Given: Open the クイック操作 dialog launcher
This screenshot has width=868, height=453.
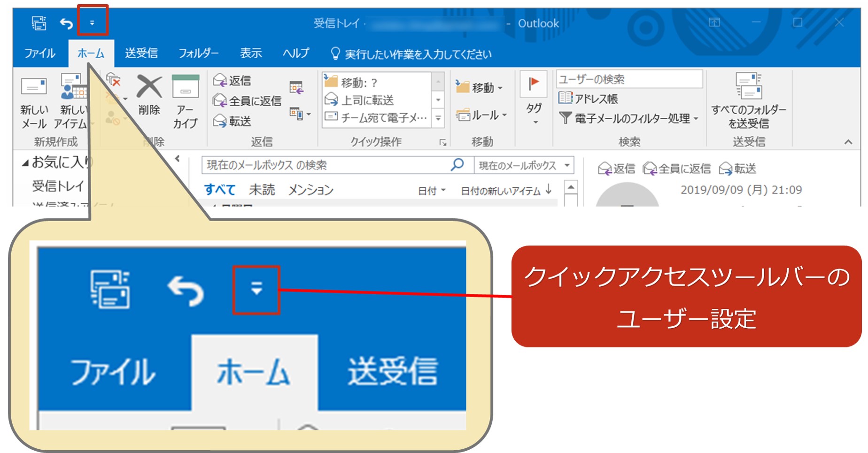Looking at the screenshot, I should 442,143.
